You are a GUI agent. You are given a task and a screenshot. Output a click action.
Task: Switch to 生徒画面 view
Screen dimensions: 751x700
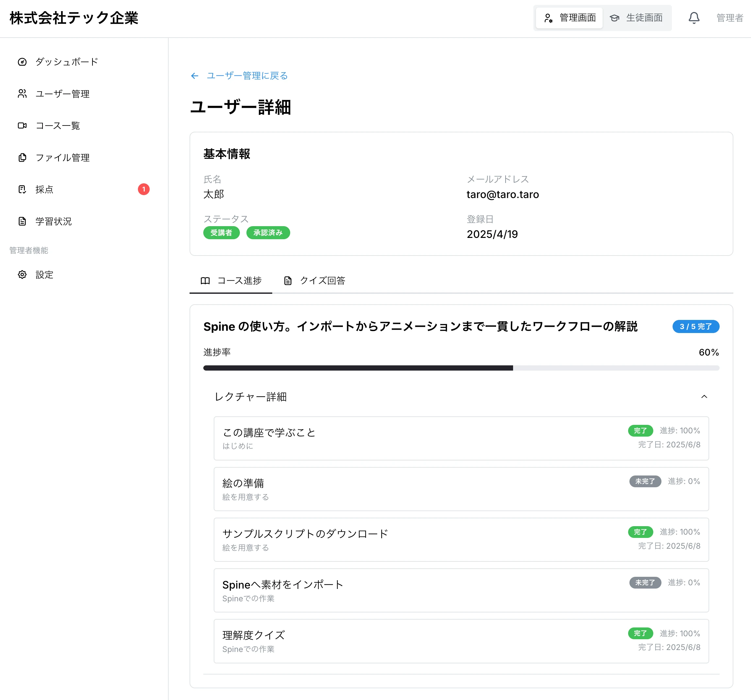637,18
